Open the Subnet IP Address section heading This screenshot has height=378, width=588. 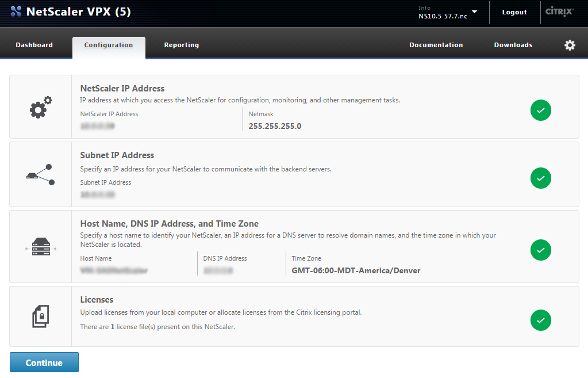tap(117, 155)
